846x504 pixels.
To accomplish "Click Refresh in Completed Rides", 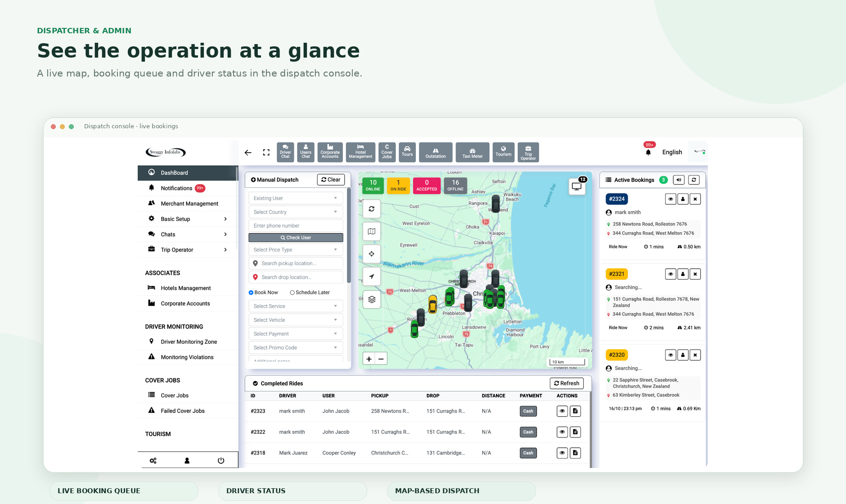I will point(567,383).
